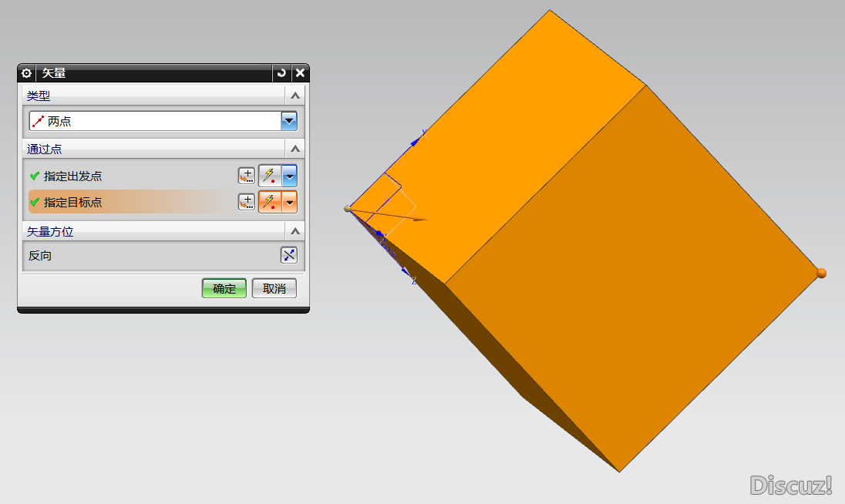
Task: Open point-method dropdown for 指定目标点
Action: (289, 202)
